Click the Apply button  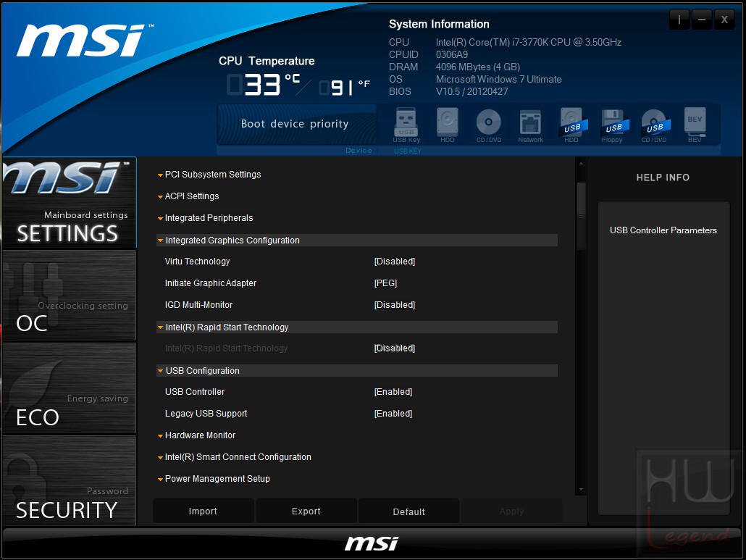click(512, 511)
